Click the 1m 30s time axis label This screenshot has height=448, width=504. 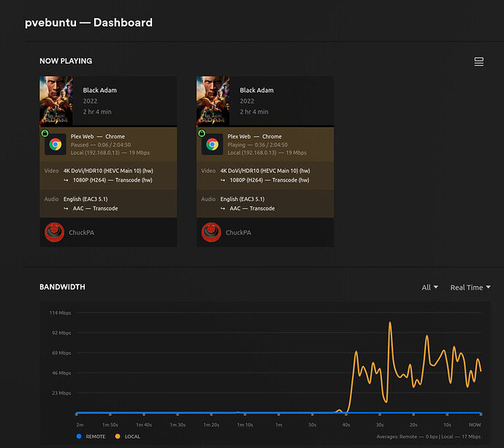click(x=177, y=425)
